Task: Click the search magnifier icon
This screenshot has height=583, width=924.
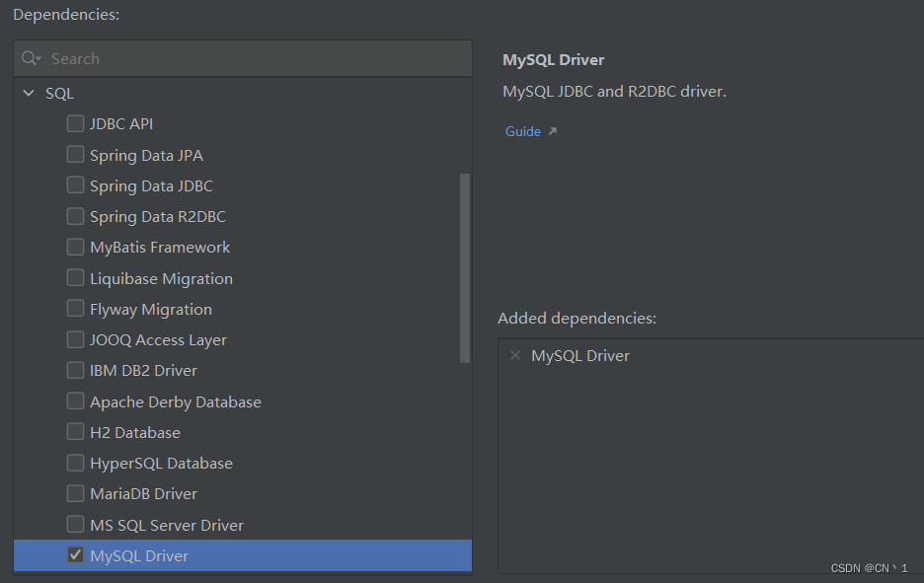Action: click(31, 58)
